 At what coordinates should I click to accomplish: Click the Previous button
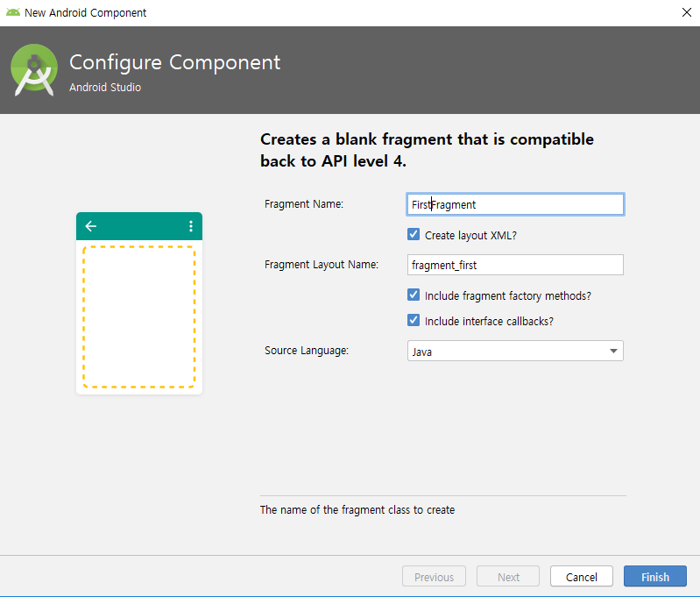point(434,577)
